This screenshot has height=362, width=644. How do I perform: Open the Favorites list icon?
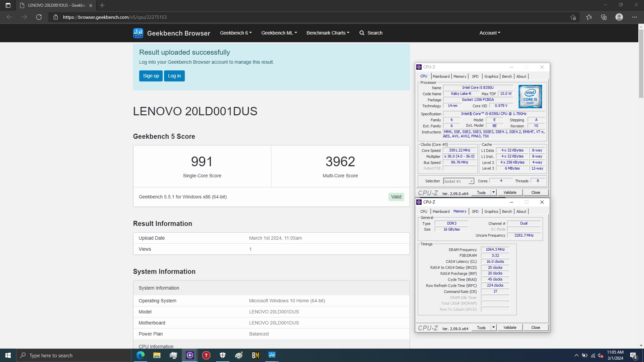pyautogui.click(x=589, y=17)
